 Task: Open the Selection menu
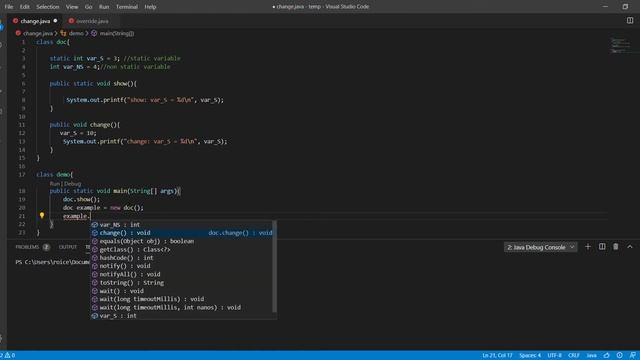pyautogui.click(x=48, y=7)
